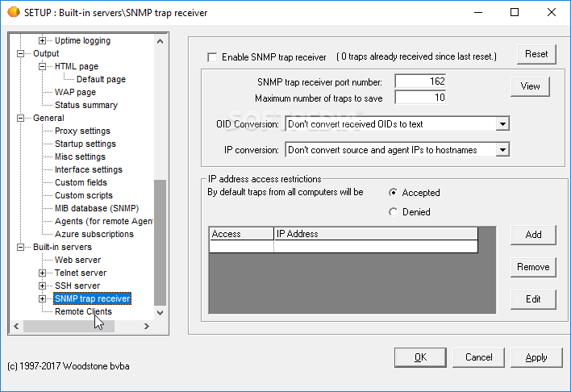Select Default page in the tree
This screenshot has height=392, width=571.
coord(101,79)
